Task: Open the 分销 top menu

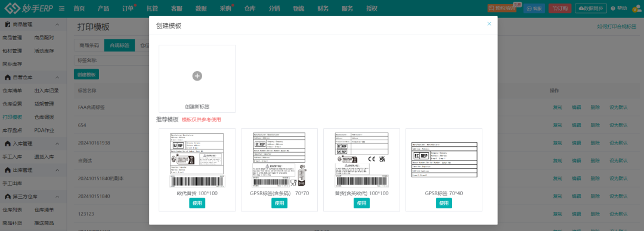Action: (x=274, y=8)
